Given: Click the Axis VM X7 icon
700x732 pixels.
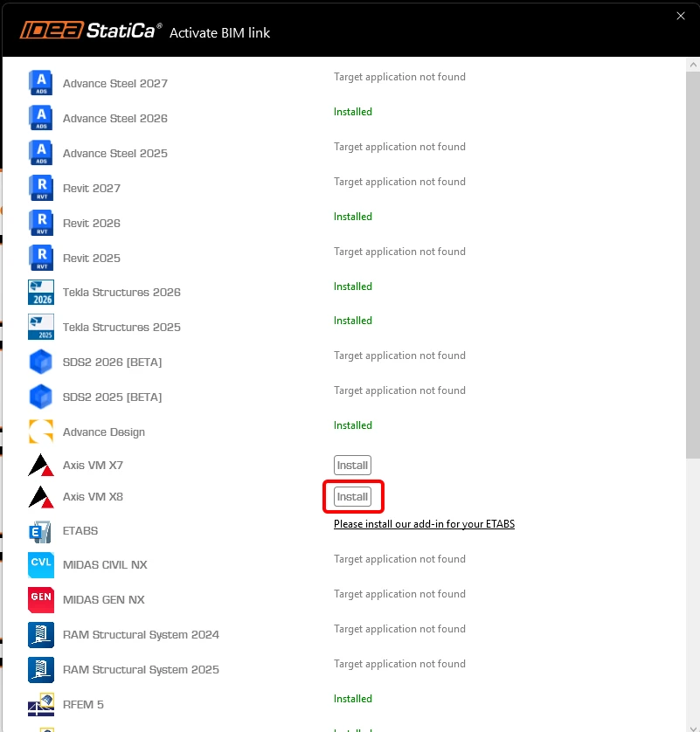Looking at the screenshot, I should [x=41, y=465].
